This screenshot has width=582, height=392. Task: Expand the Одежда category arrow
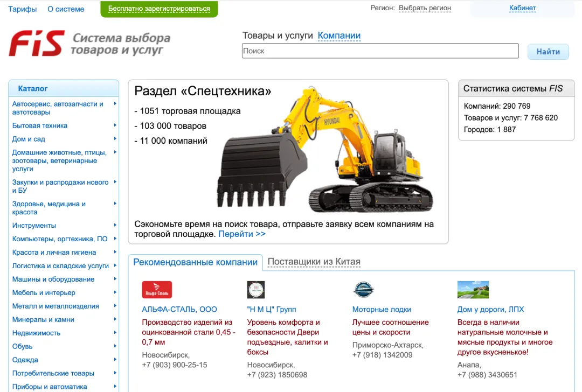(115, 359)
